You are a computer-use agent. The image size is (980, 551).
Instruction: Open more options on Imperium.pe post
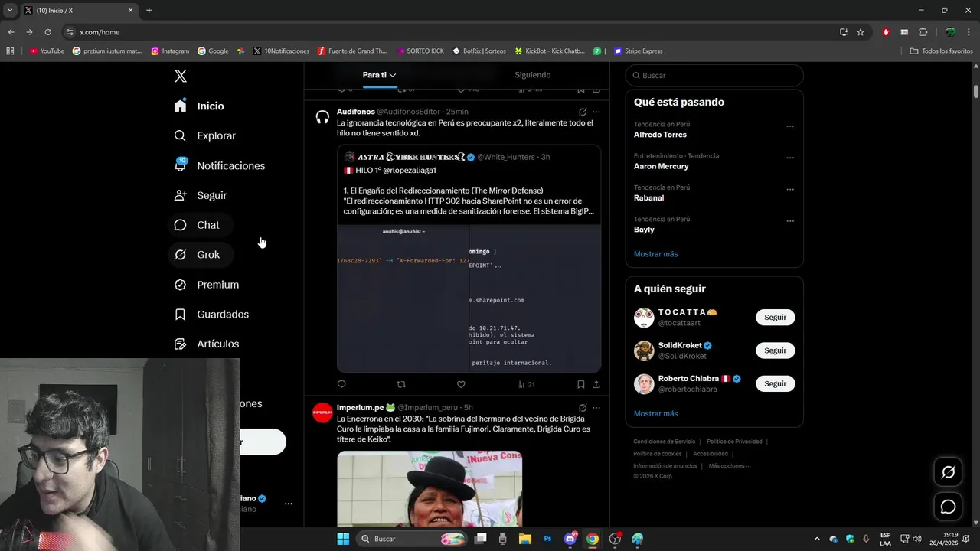596,408
